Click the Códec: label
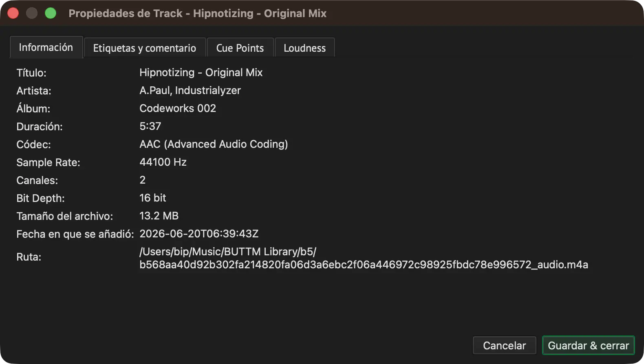 point(34,145)
